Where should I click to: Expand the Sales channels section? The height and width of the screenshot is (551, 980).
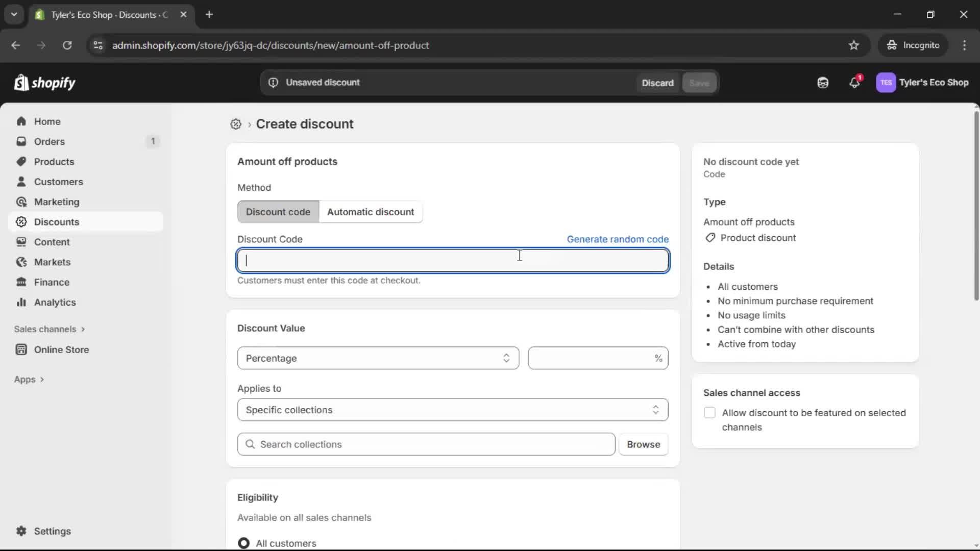click(x=50, y=329)
